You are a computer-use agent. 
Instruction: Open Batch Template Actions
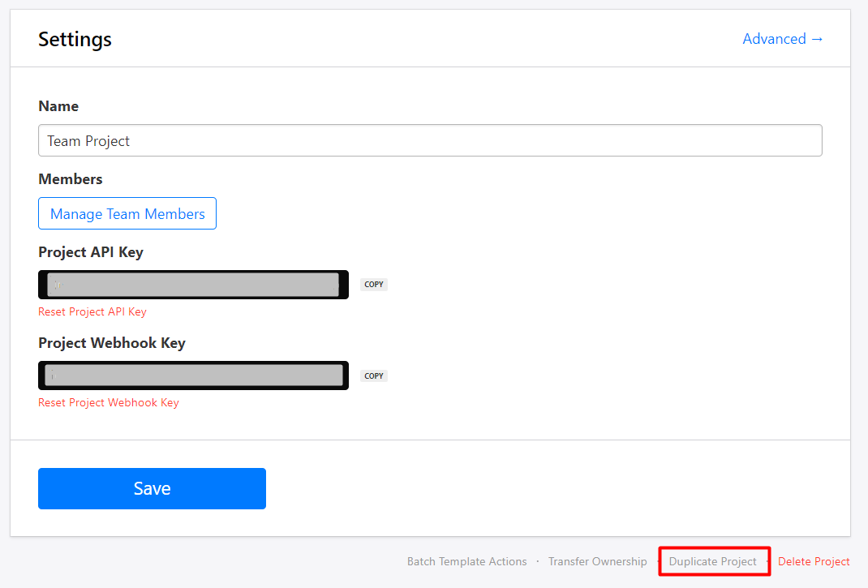466,561
